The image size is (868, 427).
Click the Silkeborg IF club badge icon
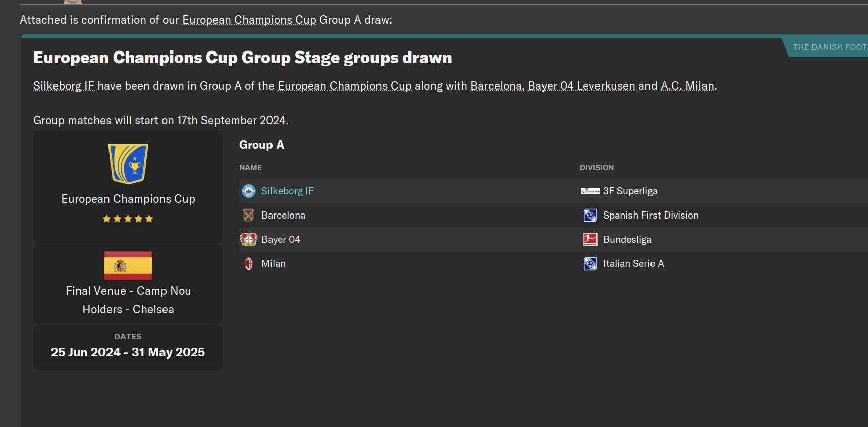(249, 191)
